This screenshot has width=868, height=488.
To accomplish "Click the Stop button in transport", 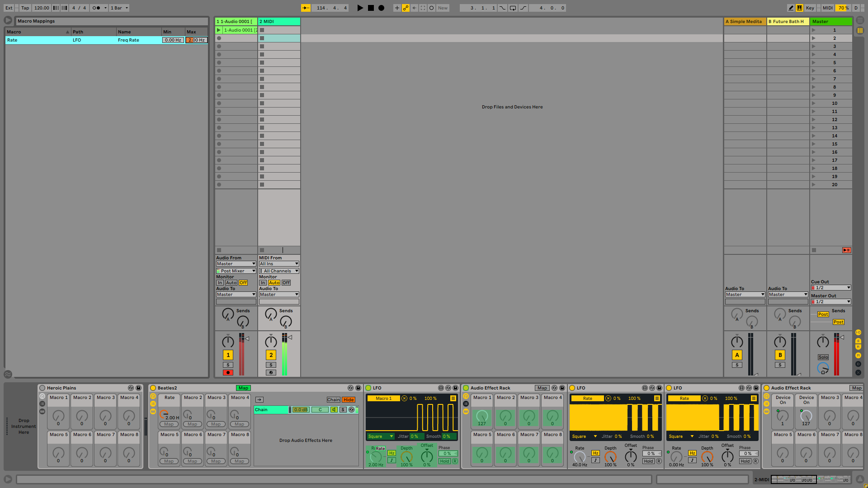I will [371, 8].
